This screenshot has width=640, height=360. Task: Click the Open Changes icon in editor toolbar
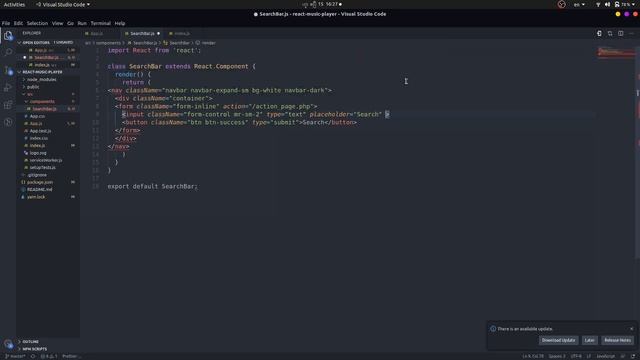pos(599,33)
